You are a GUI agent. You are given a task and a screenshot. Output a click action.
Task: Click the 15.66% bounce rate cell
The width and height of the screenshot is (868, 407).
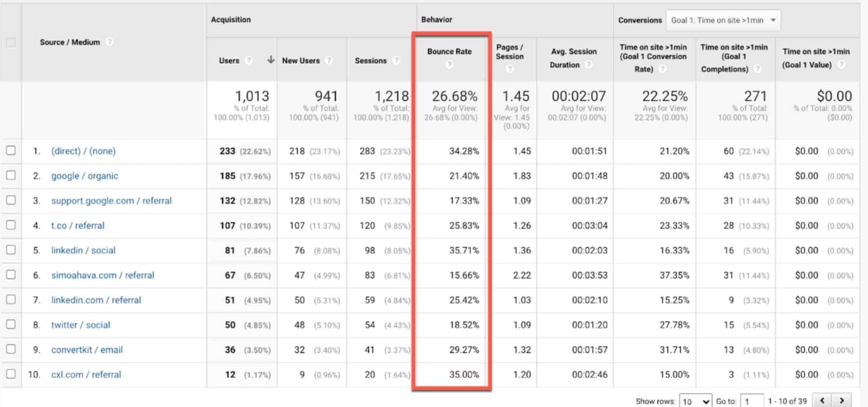(464, 275)
